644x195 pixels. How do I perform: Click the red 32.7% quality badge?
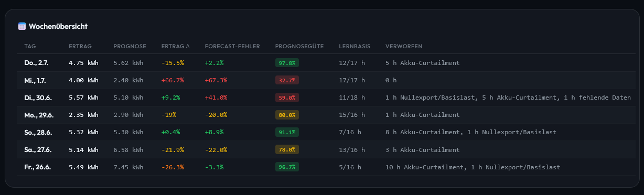pyautogui.click(x=287, y=80)
